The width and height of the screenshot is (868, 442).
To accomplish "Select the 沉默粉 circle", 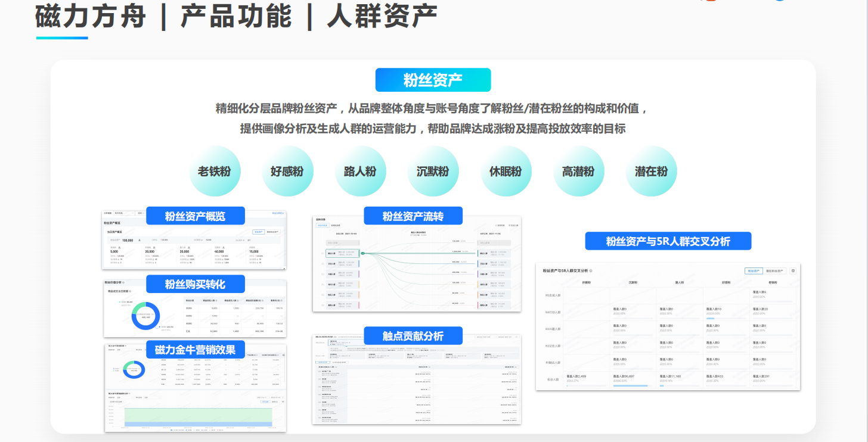I will coord(433,172).
